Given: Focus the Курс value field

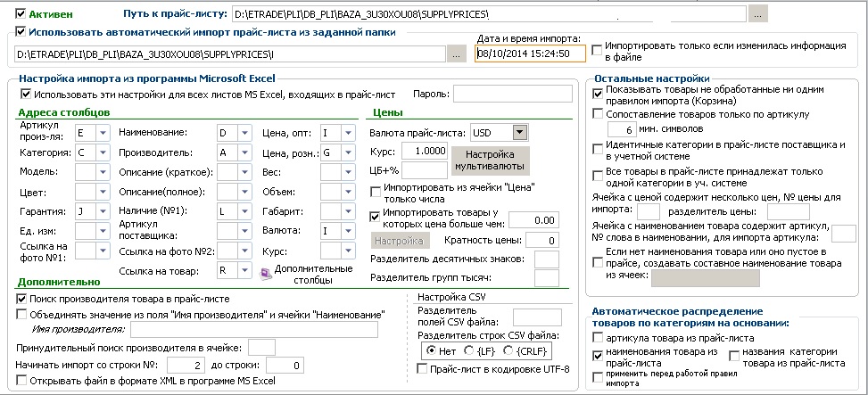Looking at the screenshot, I should pyautogui.click(x=425, y=151).
